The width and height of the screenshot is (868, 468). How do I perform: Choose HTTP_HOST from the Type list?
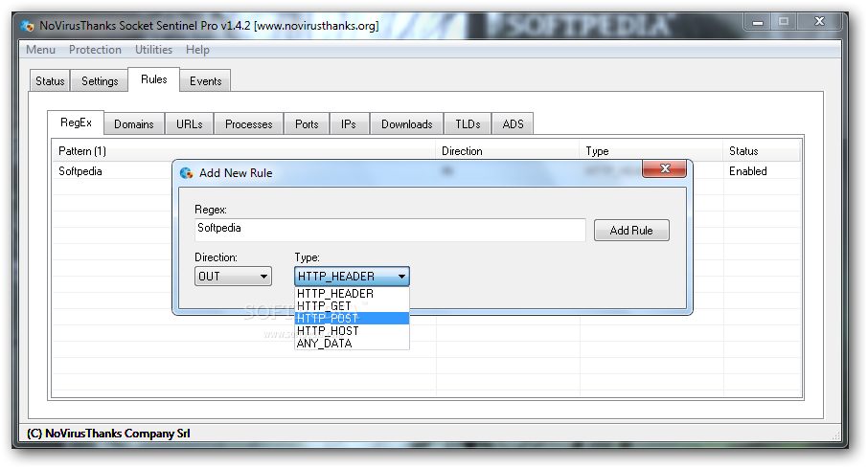(x=352, y=331)
